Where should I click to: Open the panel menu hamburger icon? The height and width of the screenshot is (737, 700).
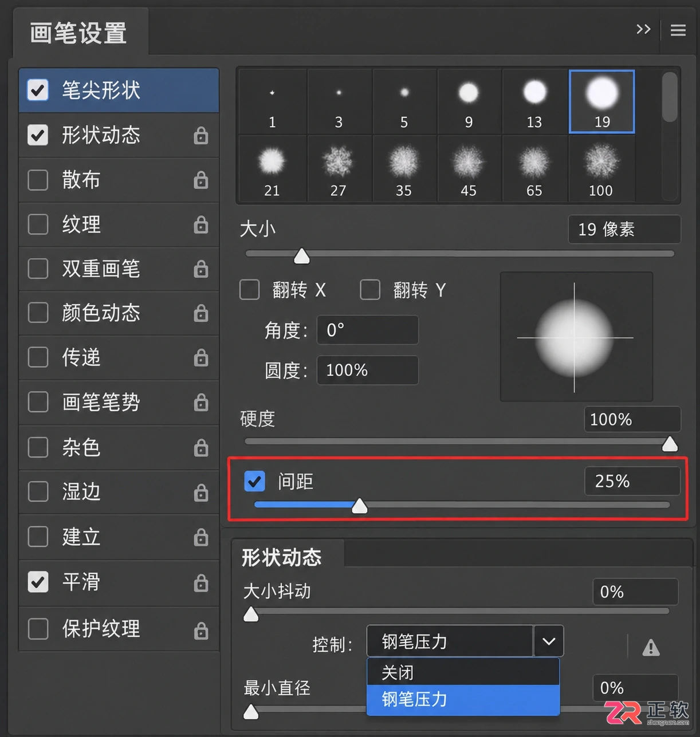point(678,30)
